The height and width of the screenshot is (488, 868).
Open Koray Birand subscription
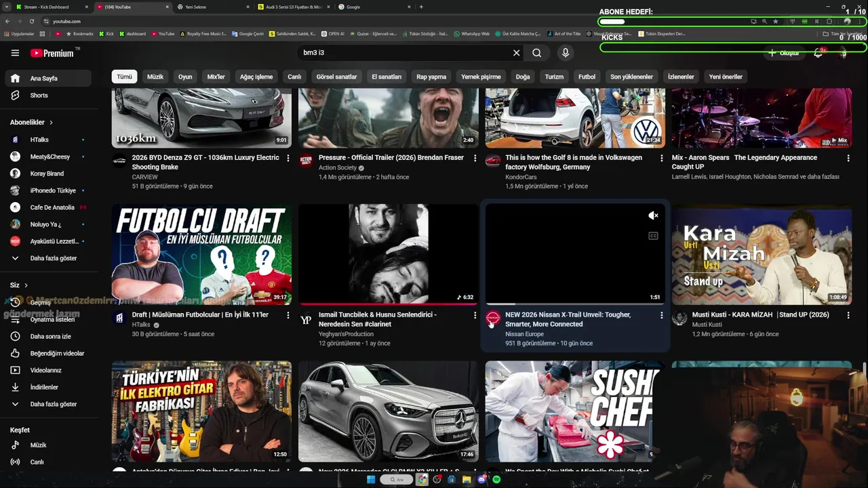pos(47,174)
